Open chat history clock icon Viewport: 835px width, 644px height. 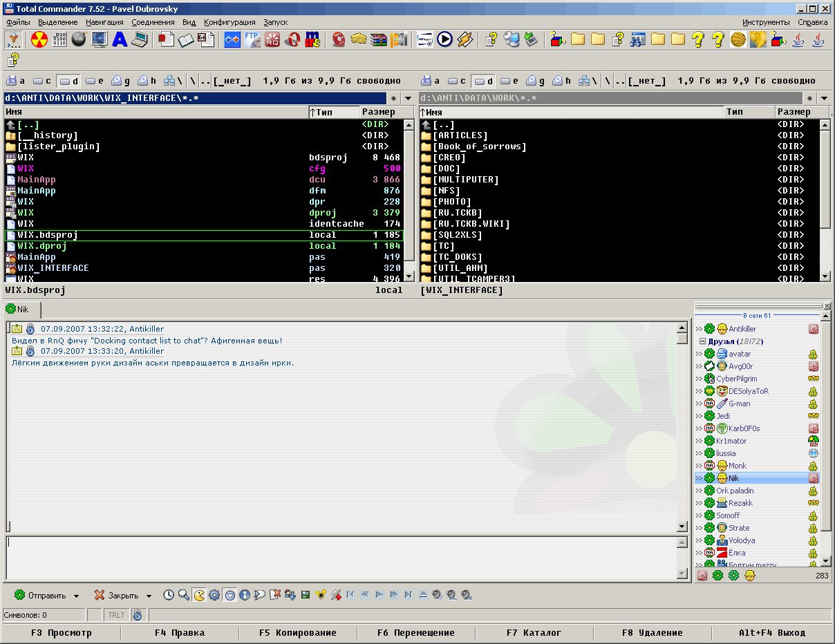pyautogui.click(x=169, y=594)
